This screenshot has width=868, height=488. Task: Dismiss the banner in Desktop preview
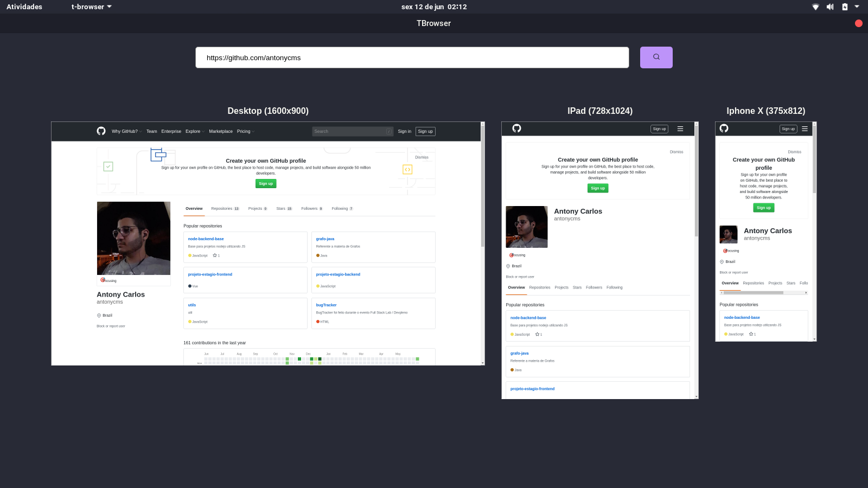coord(422,157)
